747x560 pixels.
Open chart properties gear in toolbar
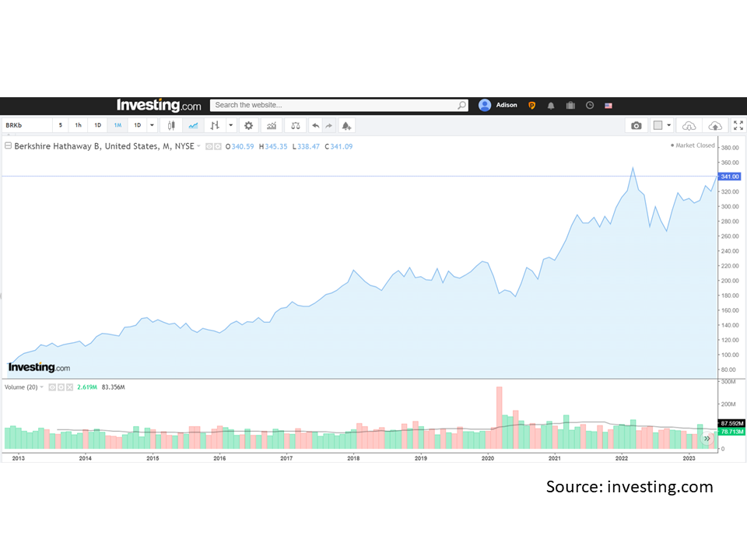point(249,126)
